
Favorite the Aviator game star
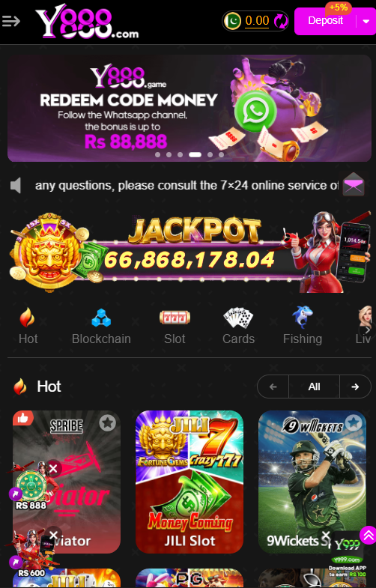(108, 423)
